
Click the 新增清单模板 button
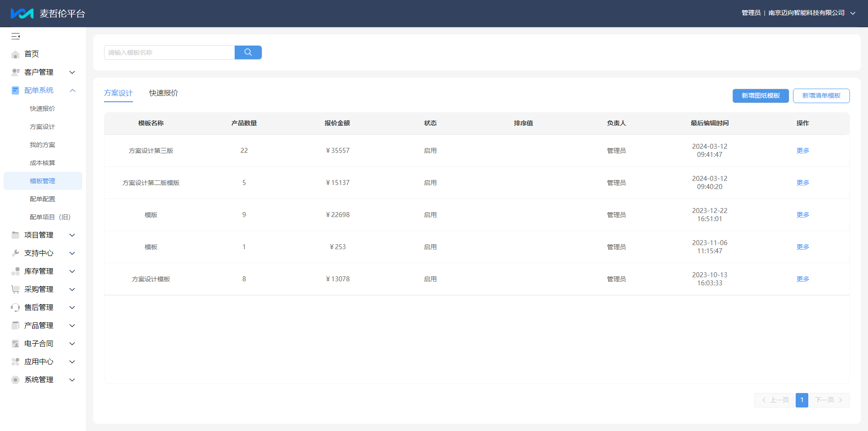[x=821, y=96]
